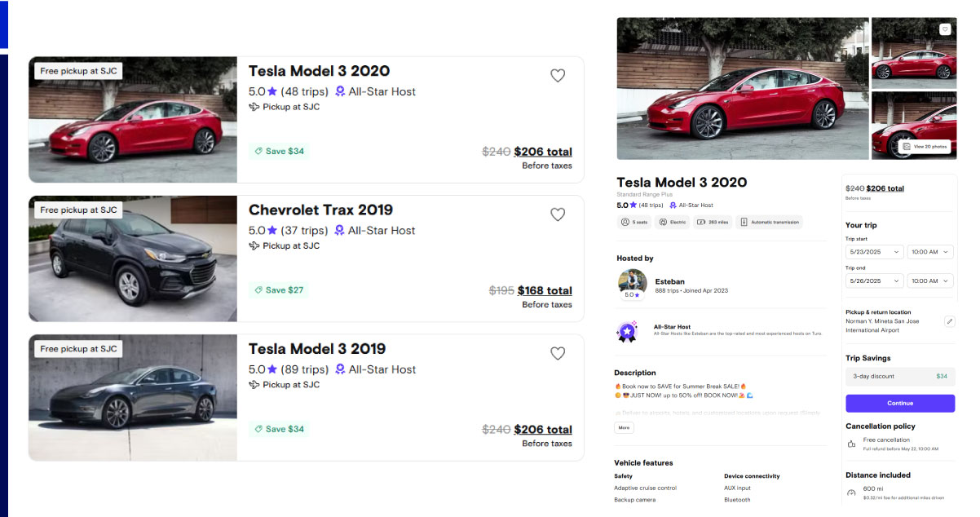Viewport: 980px width, 517px height.
Task: Save the Tesla Model 3 2019 to favorites
Action: [x=558, y=353]
